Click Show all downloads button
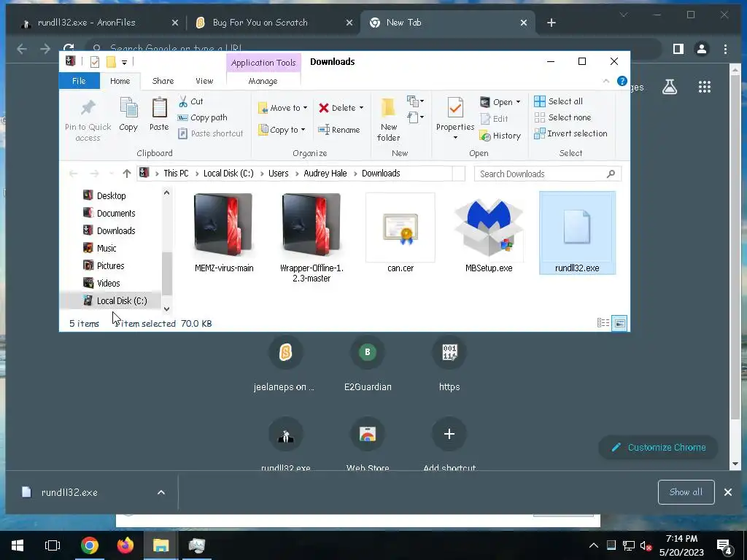Viewport: 747px width, 560px height. coord(686,492)
